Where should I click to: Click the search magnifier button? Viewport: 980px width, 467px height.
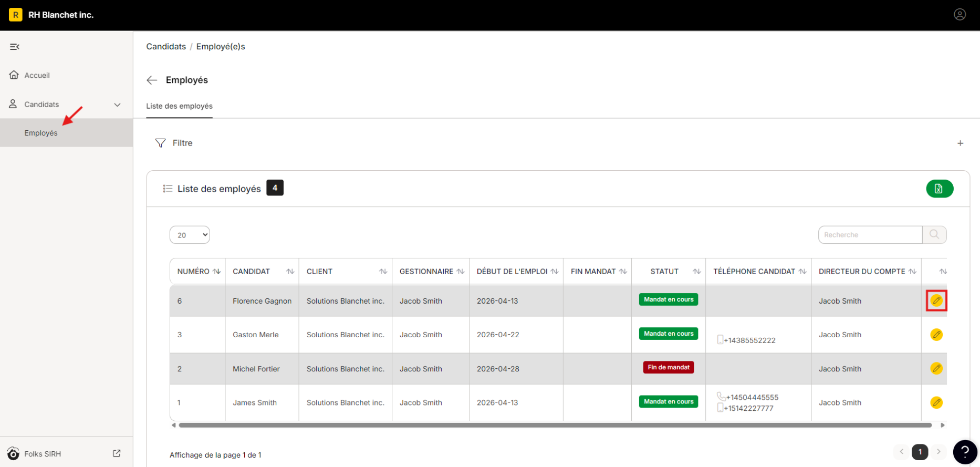pyautogui.click(x=934, y=235)
